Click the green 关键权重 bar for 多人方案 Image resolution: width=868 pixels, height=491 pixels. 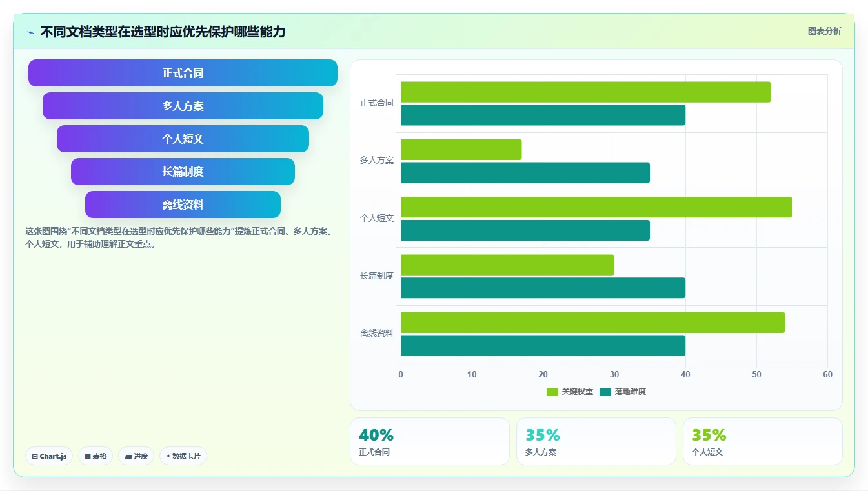461,150
